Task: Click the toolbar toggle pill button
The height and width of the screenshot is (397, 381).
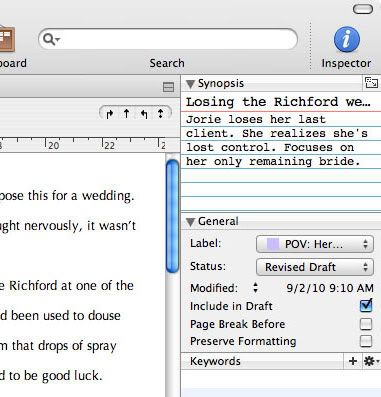Action: click(x=363, y=9)
